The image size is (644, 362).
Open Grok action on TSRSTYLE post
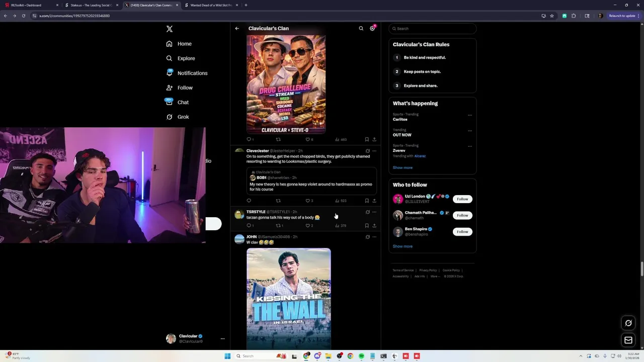(367, 212)
